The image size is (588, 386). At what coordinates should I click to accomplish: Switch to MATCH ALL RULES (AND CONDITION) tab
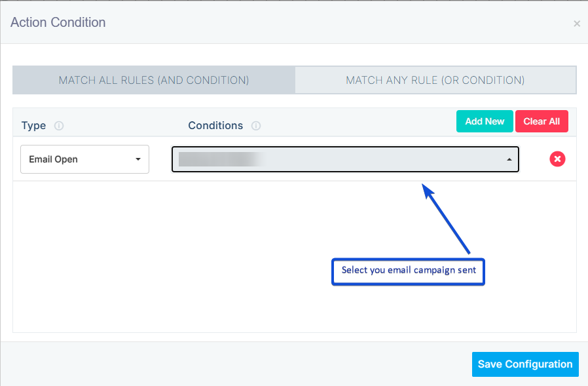coord(154,80)
